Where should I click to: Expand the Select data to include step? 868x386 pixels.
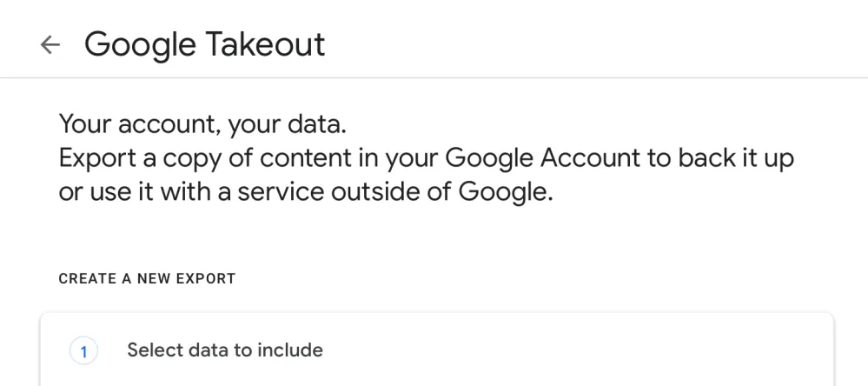pos(225,350)
